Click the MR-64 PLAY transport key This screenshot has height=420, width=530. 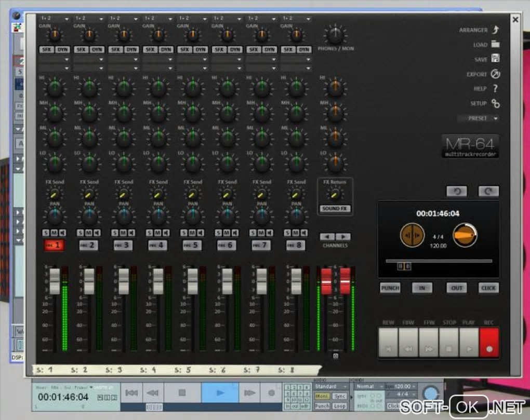coord(469,342)
